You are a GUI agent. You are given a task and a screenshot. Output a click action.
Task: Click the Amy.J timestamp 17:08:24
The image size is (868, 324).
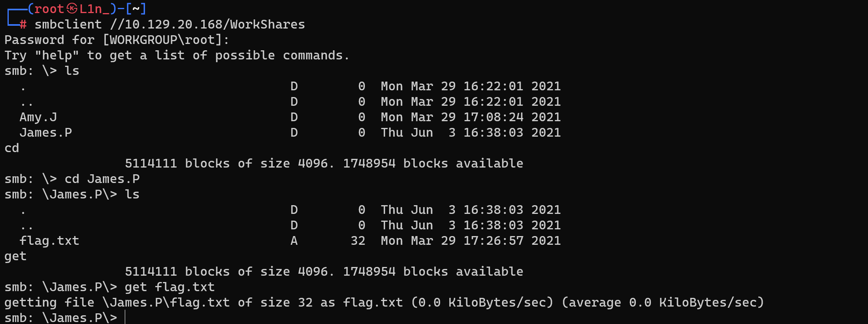pos(494,117)
